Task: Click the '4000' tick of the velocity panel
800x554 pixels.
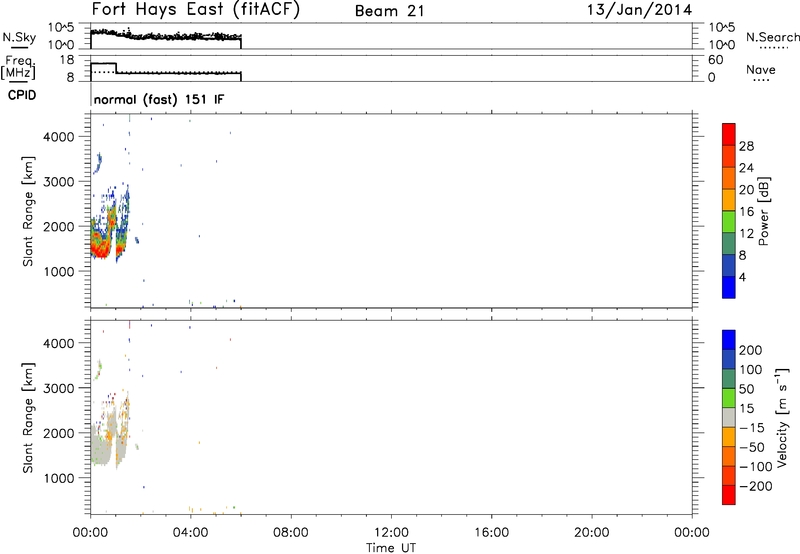Action: pos(58,343)
